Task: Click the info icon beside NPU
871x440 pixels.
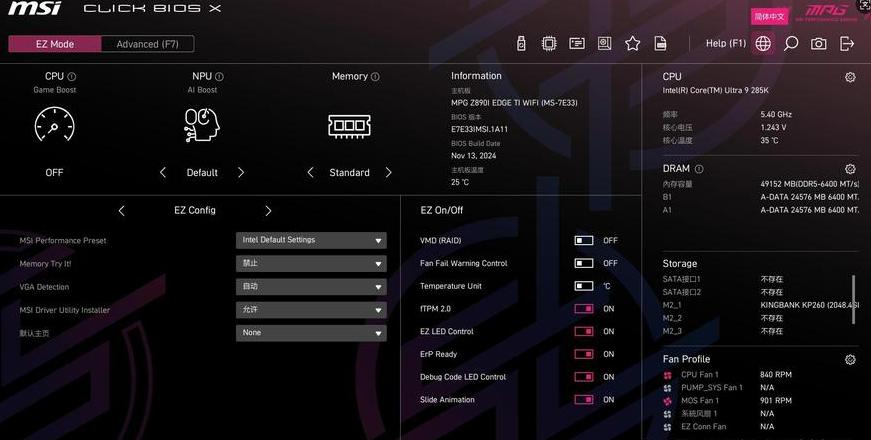Action: (219, 77)
